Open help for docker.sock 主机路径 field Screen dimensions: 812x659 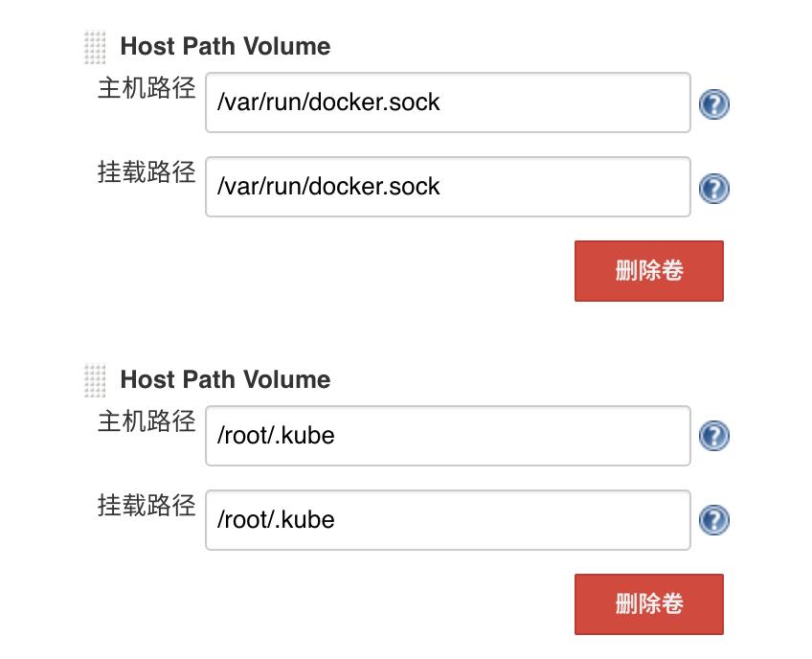pos(713,104)
